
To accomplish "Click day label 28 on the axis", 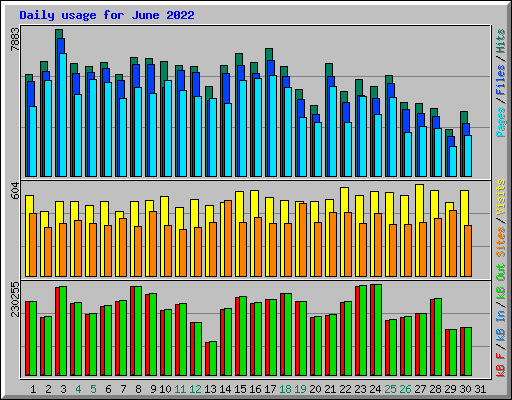I will pos(435,389).
